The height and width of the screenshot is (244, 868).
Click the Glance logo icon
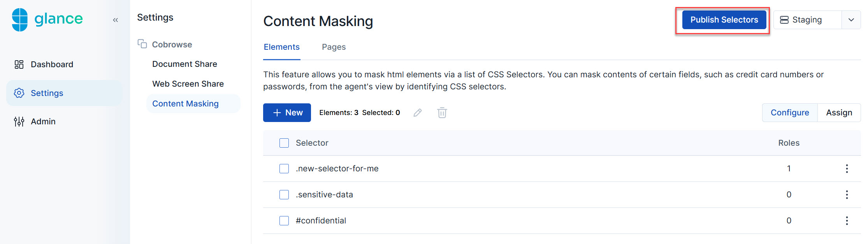click(20, 19)
